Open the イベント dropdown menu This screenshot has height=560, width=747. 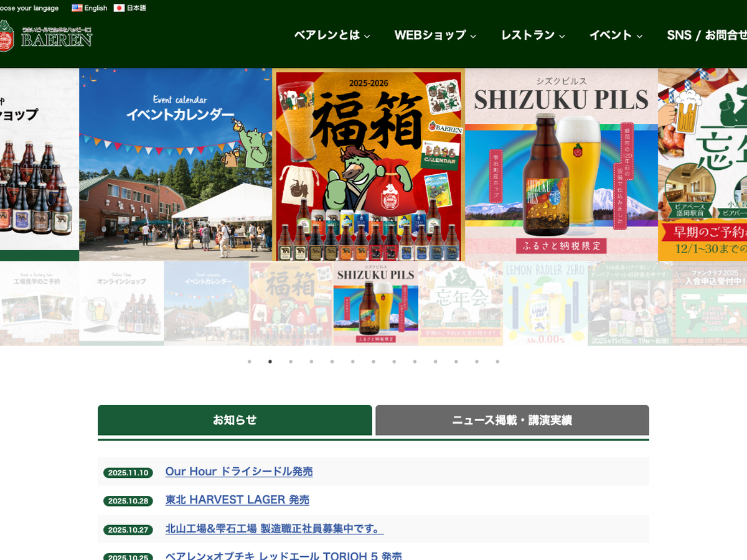pos(616,35)
